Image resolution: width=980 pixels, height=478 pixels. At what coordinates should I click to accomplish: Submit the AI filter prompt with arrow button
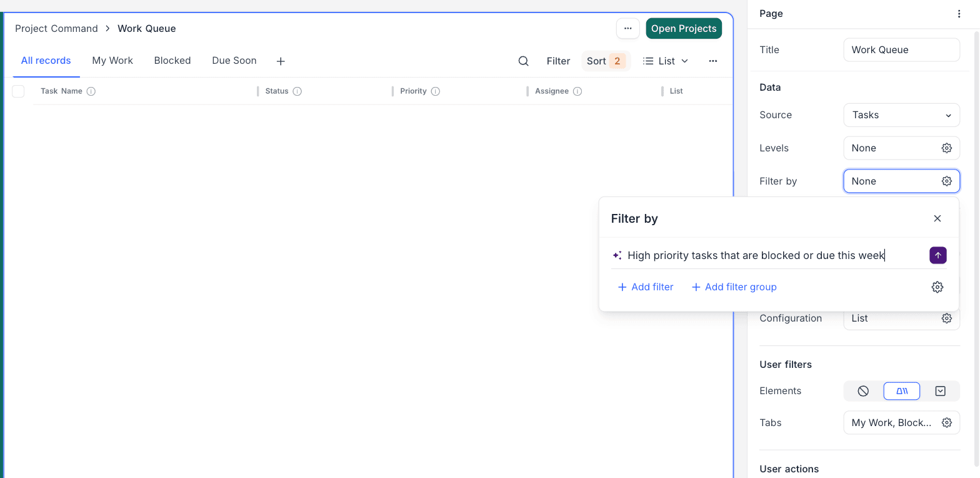[x=938, y=255]
